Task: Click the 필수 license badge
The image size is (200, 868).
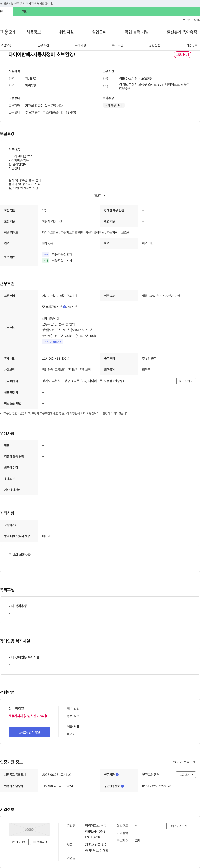Action: point(46,255)
